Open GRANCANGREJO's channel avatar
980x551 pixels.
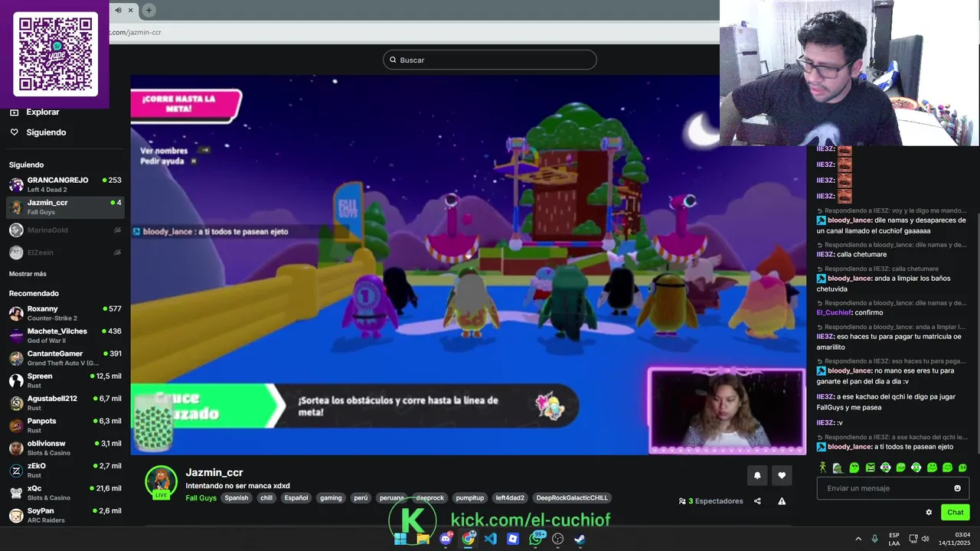point(16,184)
